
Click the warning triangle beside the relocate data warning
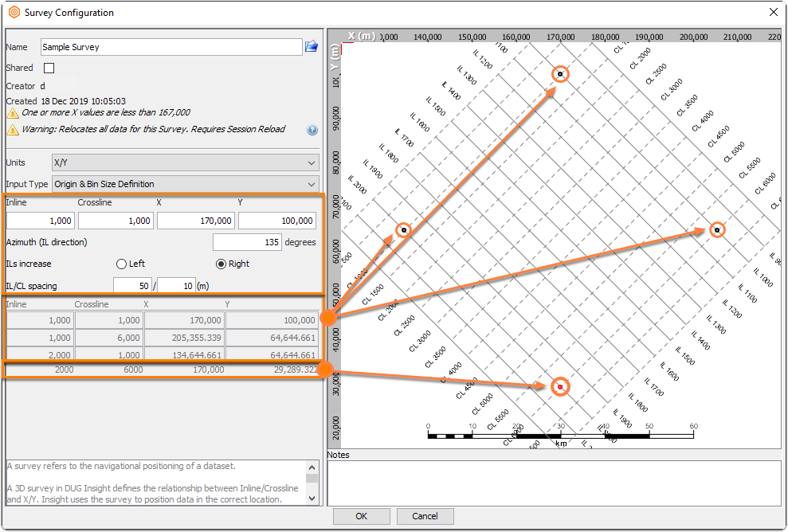[13, 130]
